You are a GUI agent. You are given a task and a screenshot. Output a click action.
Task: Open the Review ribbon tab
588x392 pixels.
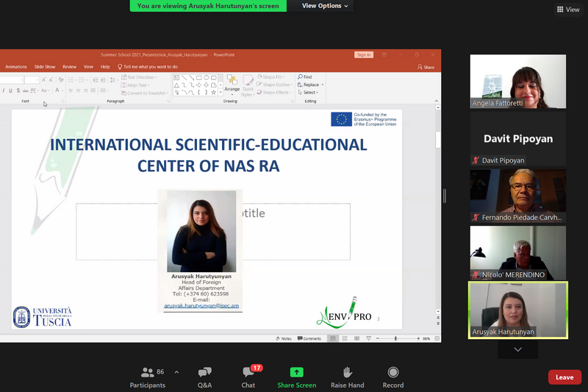[x=69, y=67]
